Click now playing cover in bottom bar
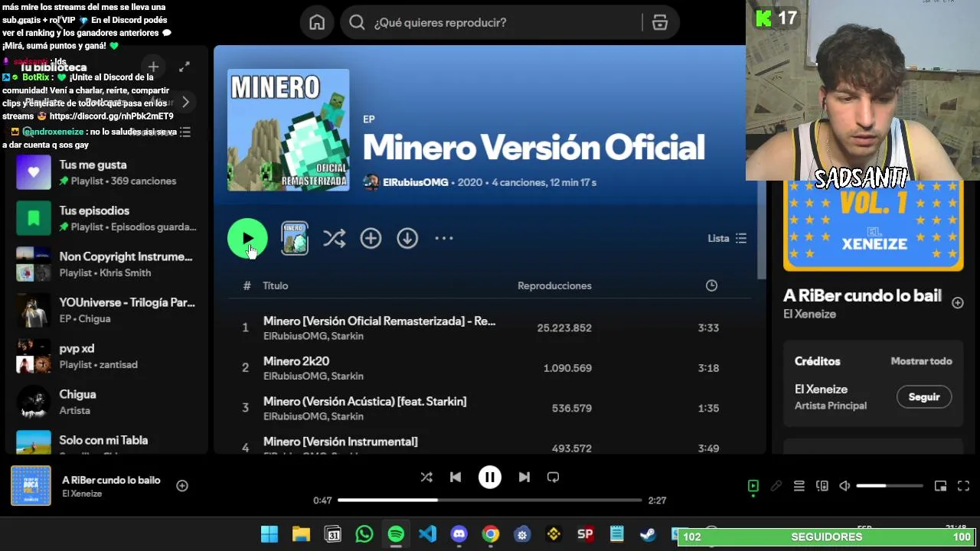Screen dimensions: 980x551 click(31, 485)
